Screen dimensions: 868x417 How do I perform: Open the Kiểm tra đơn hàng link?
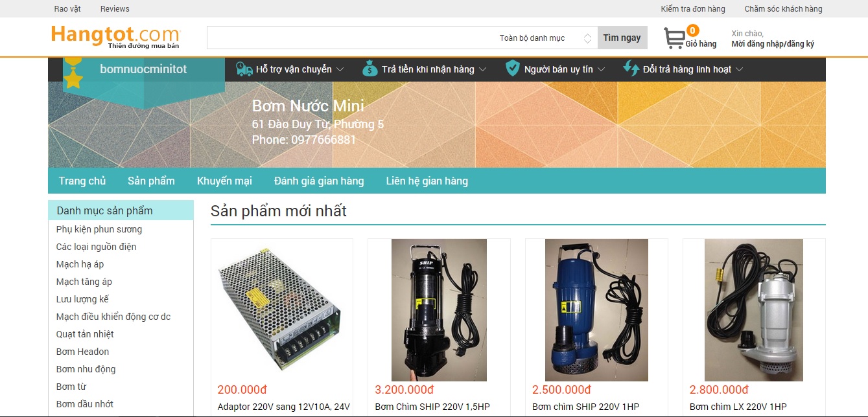(693, 9)
